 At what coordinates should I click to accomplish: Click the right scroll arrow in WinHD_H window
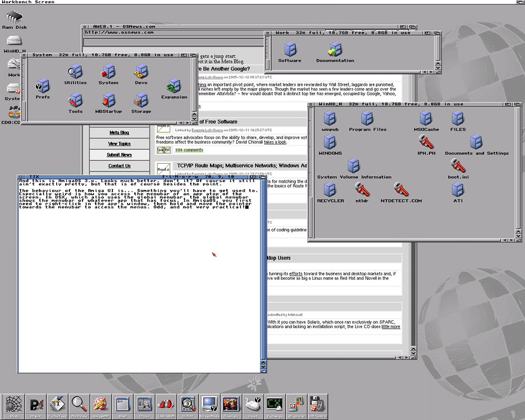(x=511, y=240)
